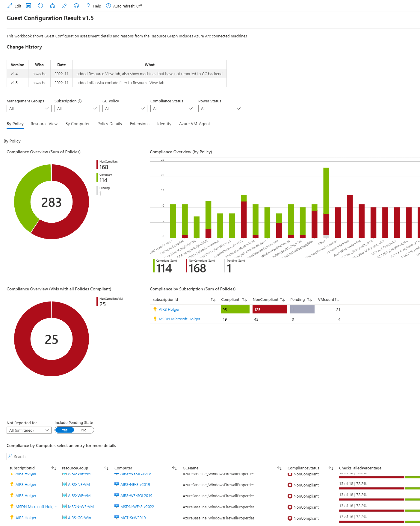Save the workbook using the disk icon
The width and height of the screenshot is (420, 526).
coord(28,6)
